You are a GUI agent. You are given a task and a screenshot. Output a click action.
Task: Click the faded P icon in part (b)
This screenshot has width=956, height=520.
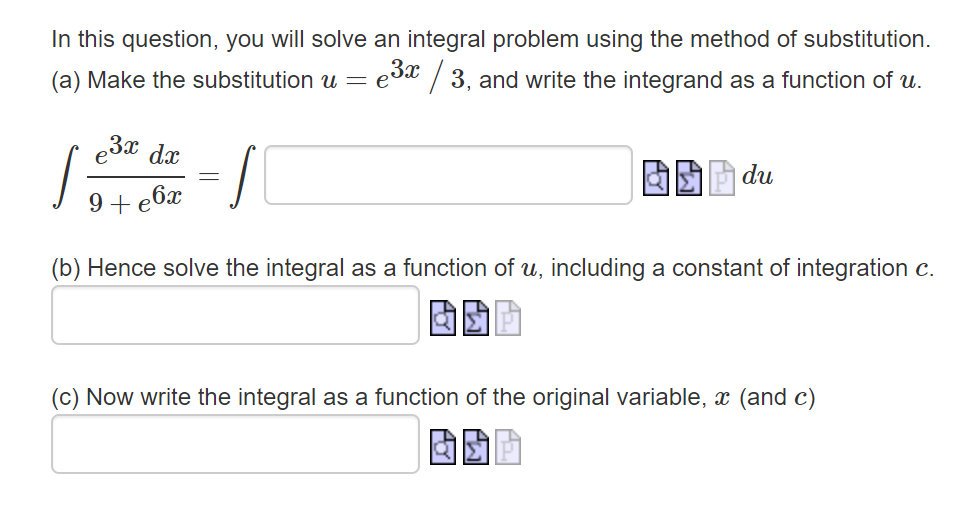click(508, 318)
